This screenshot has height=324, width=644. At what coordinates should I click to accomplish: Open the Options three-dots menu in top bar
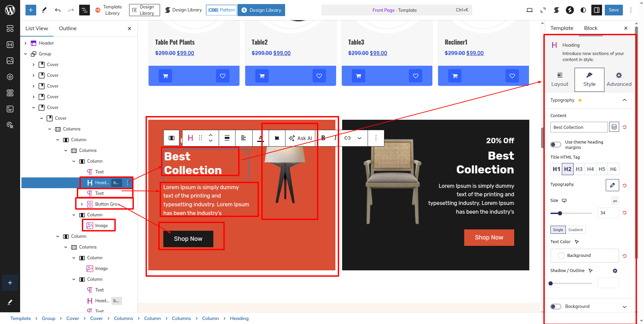point(631,10)
